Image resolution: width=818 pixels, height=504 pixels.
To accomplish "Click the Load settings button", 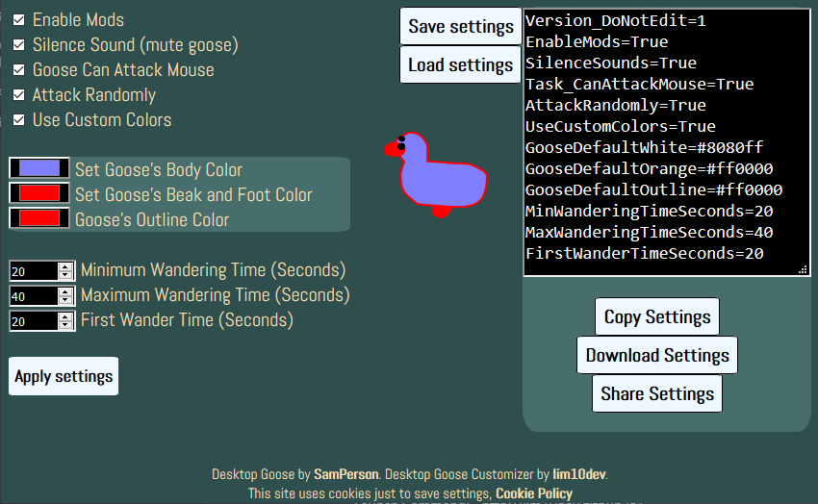I will pyautogui.click(x=461, y=64).
